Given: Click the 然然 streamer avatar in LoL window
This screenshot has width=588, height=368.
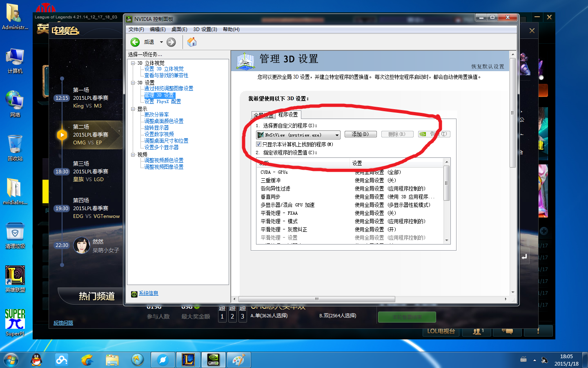Looking at the screenshot, I should 81,245.
